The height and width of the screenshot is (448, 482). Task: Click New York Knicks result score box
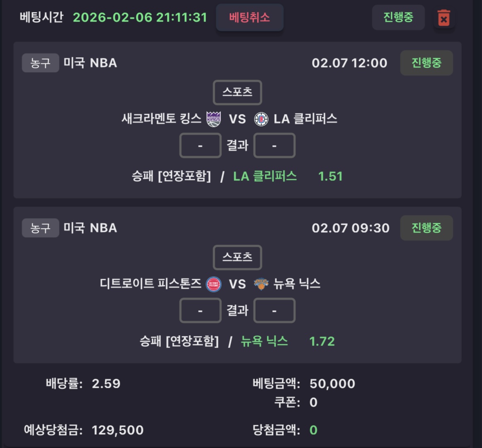[274, 311]
